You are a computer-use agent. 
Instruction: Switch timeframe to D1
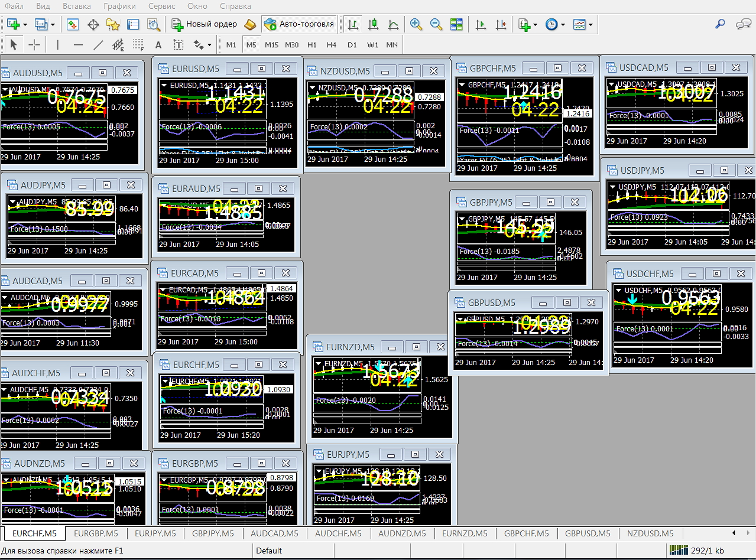[x=352, y=45]
